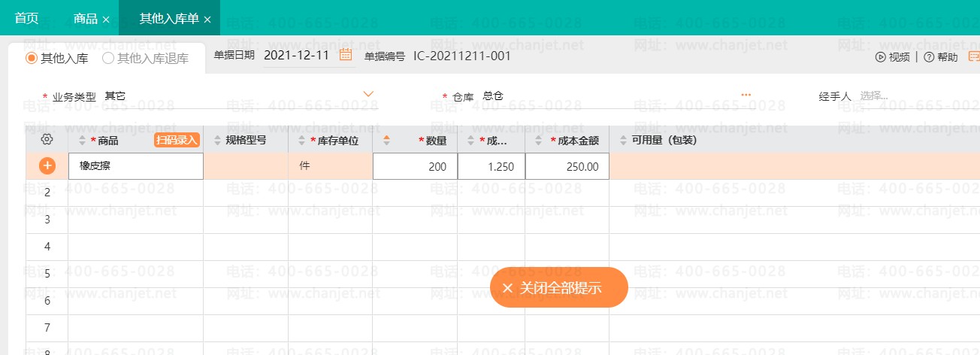
Task: Click the 业务类型 value 其它
Action: click(x=115, y=96)
